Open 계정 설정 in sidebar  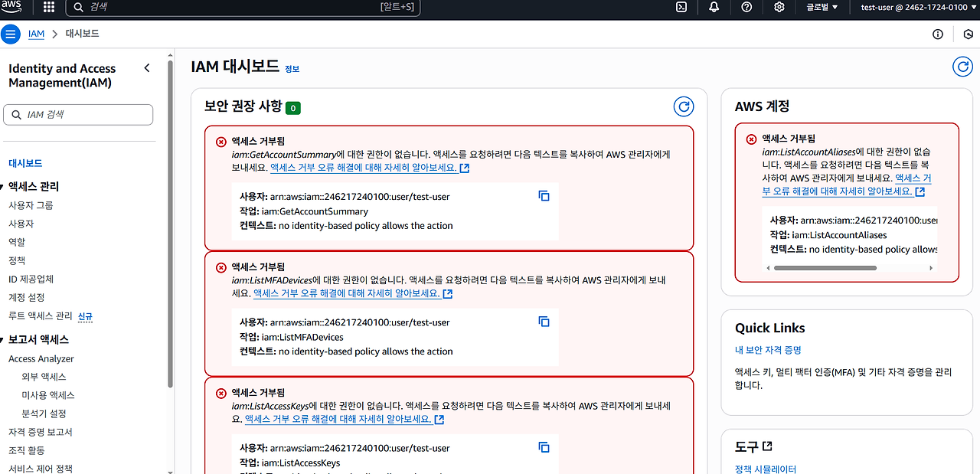(27, 297)
